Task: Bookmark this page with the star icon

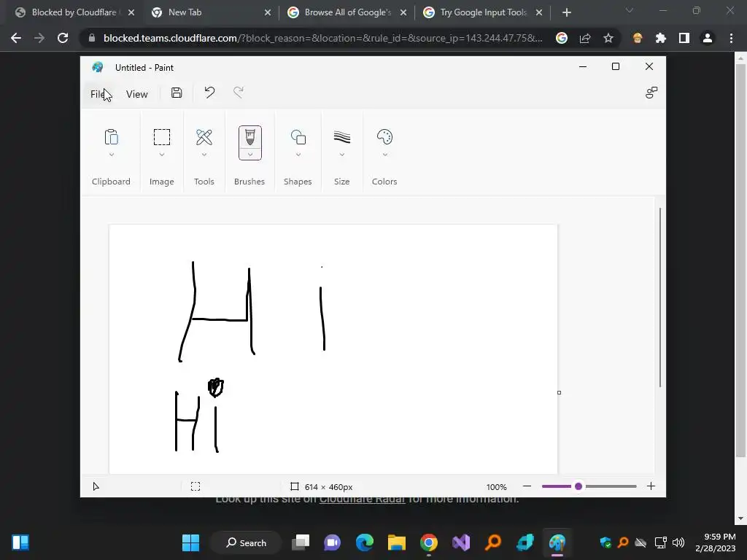Action: 608,38
